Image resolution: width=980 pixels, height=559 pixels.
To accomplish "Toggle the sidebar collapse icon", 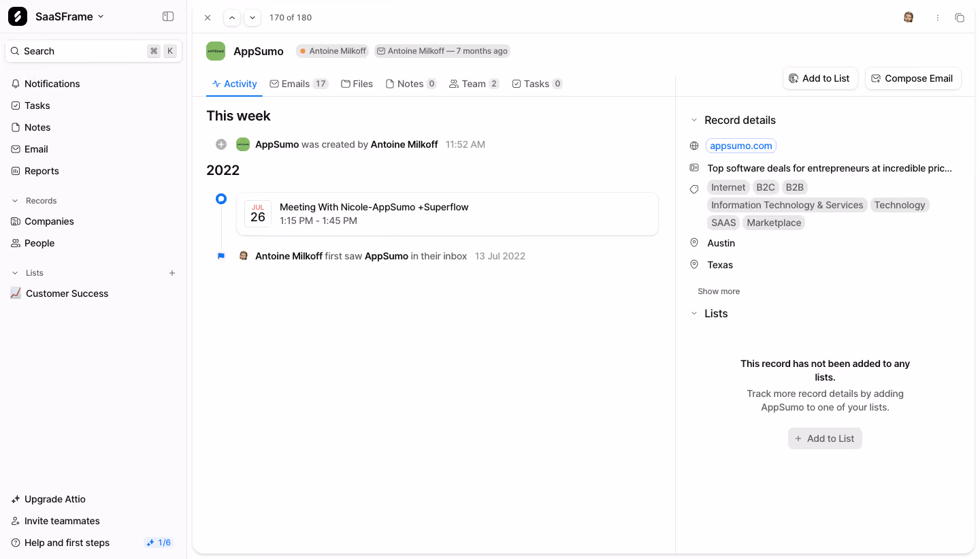I will click(x=168, y=16).
